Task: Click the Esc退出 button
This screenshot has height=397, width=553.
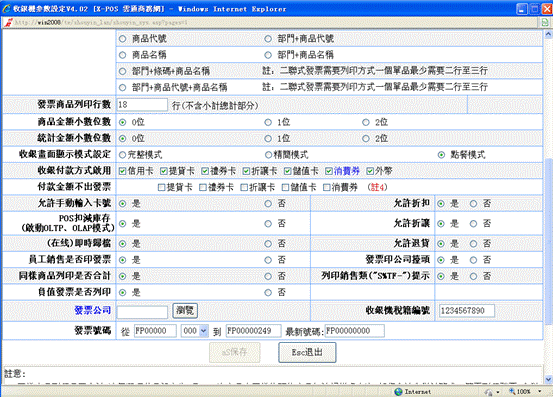Action: 307,352
